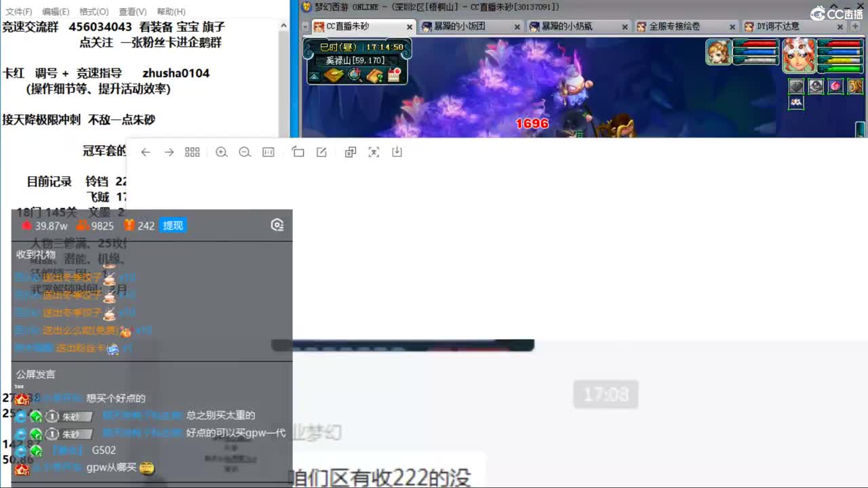Screen dimensions: 868x488
Task: Click the gray heart buff icon
Action: pyautogui.click(x=796, y=86)
